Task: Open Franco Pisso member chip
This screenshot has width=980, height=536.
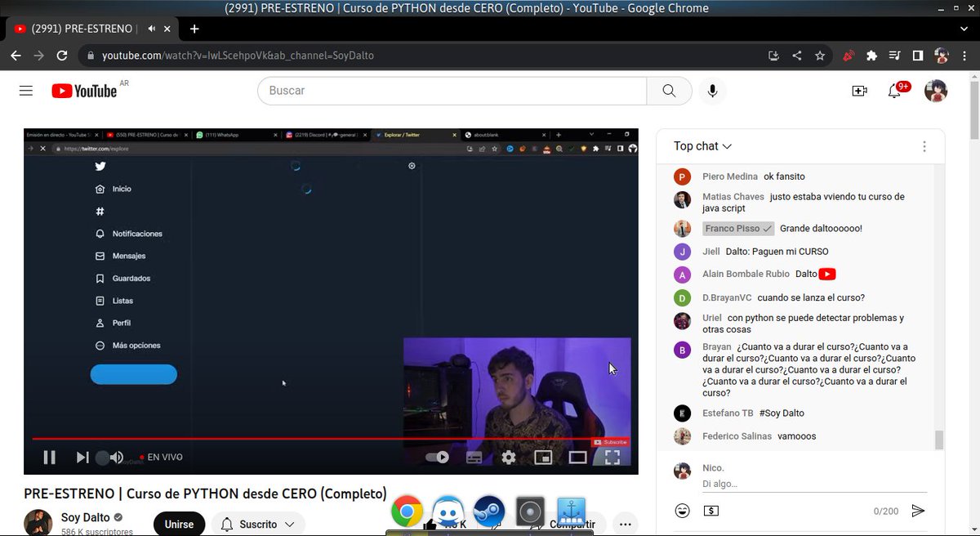Action: pos(738,229)
